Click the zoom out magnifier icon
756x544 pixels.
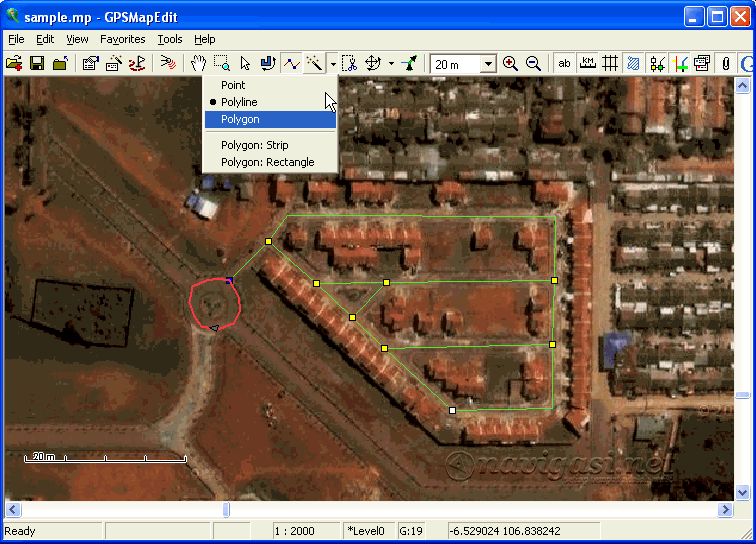pyautogui.click(x=534, y=63)
